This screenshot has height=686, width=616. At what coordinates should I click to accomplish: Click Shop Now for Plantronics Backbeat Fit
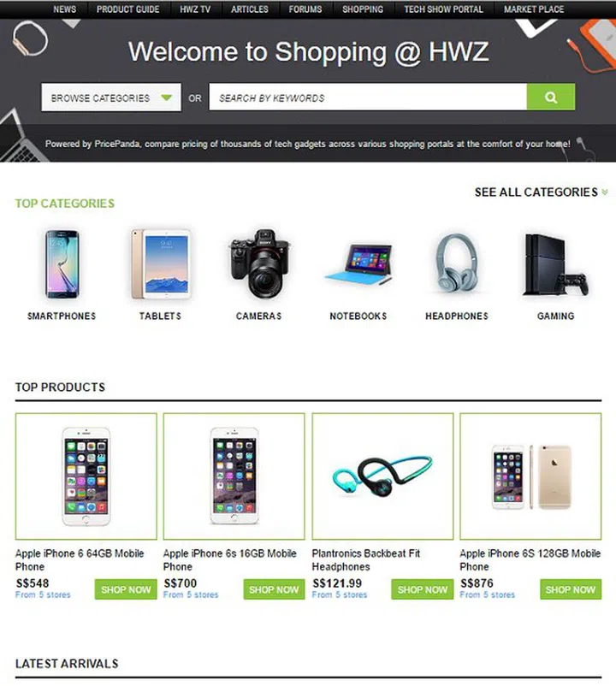(x=422, y=589)
